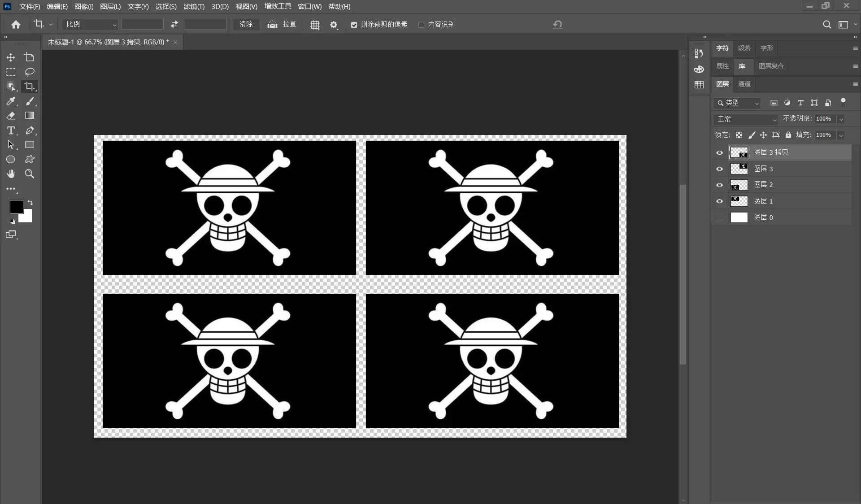Switch to the 段落 tab
Viewport: 861px width, 504px height.
tap(744, 48)
